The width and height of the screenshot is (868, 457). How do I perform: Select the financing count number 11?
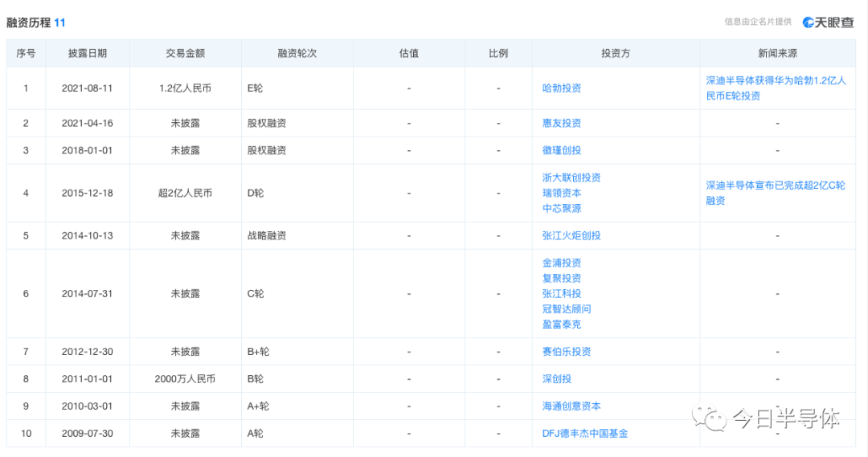coord(59,22)
